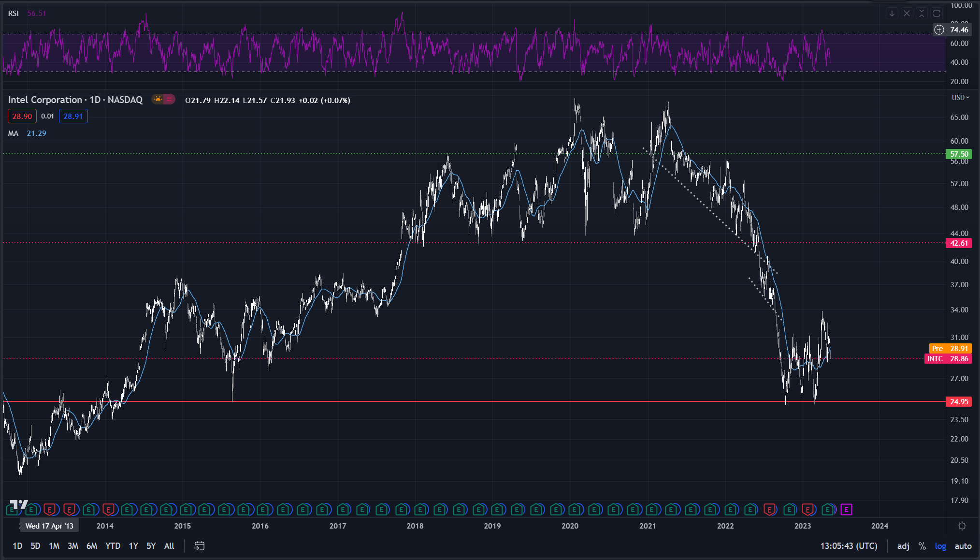Viewport: 980px width, 560px height.
Task: Click the red 28.90 sell button
Action: click(22, 116)
